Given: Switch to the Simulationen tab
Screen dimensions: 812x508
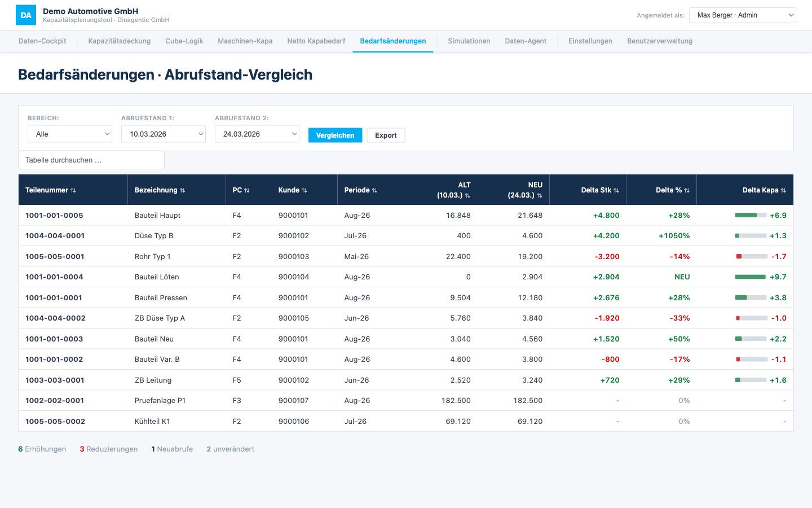Looking at the screenshot, I should pos(469,41).
